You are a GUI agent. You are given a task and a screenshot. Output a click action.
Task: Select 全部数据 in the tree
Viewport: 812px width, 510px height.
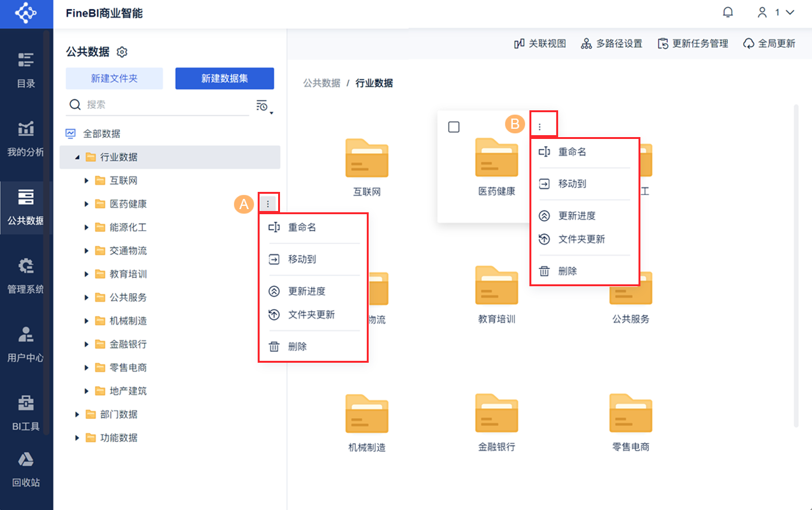coord(101,134)
